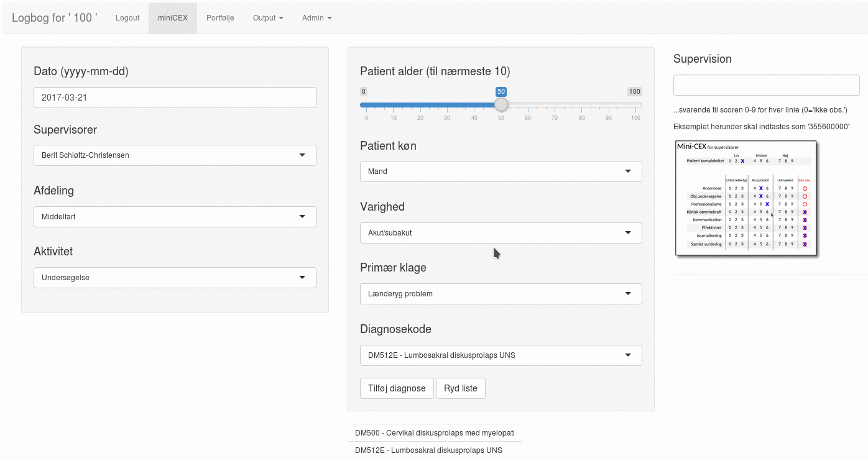Switch to the miniCEX tab
This screenshot has width=868, height=461.
tap(173, 18)
